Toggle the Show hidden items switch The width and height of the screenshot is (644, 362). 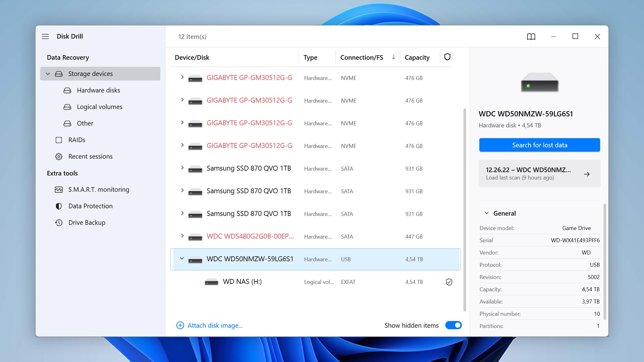coord(453,325)
